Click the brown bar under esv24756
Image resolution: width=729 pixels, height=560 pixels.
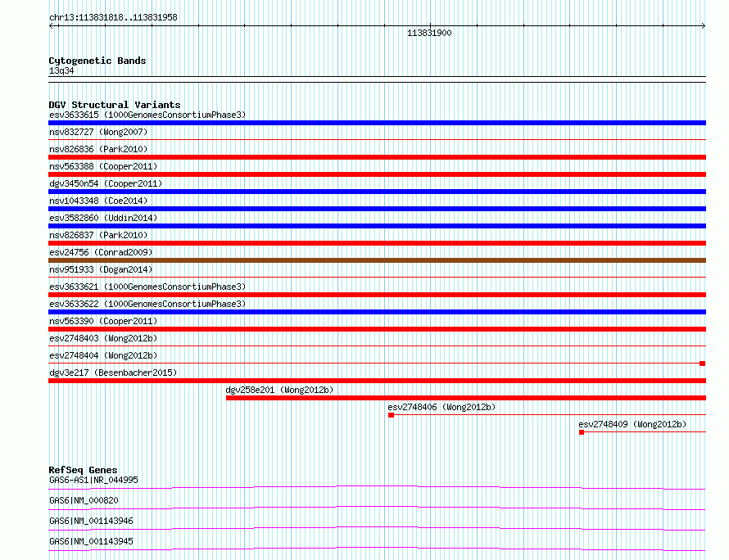tap(377, 260)
